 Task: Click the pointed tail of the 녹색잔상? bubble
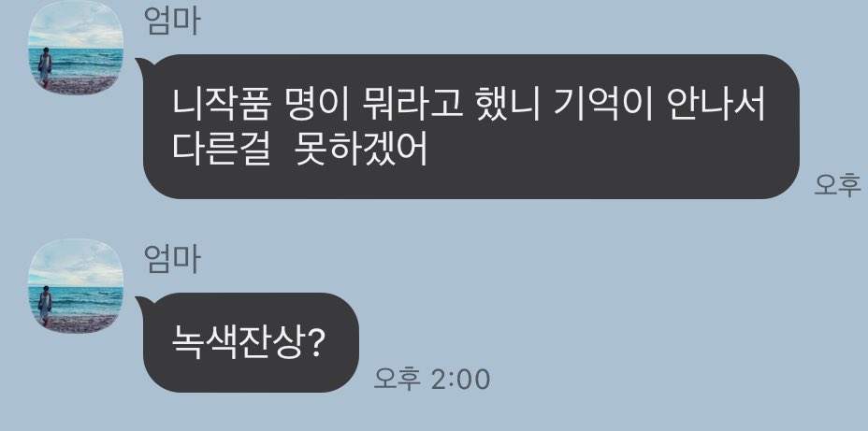click(x=140, y=302)
